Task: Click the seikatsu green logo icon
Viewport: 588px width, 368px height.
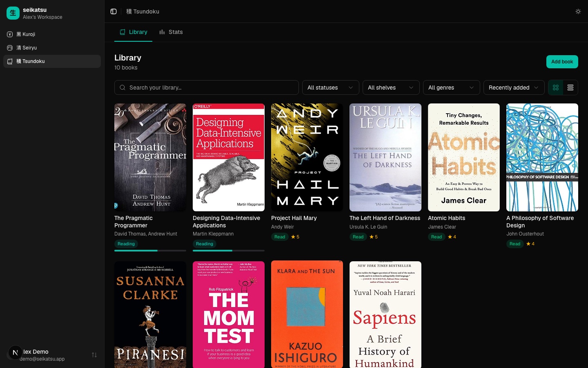Action: pos(13,13)
